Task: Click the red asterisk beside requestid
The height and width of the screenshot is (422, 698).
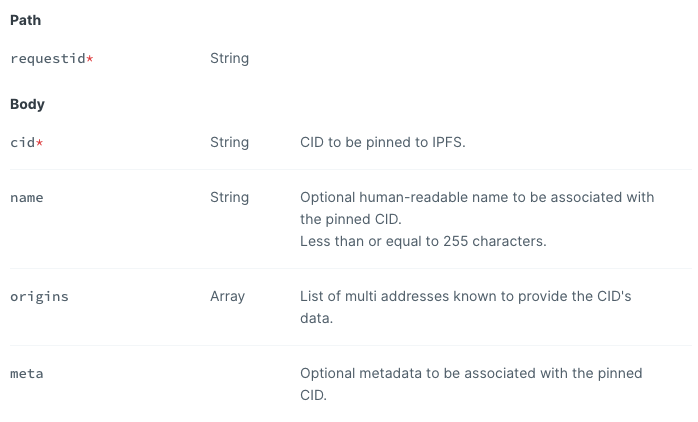Action: [90, 58]
